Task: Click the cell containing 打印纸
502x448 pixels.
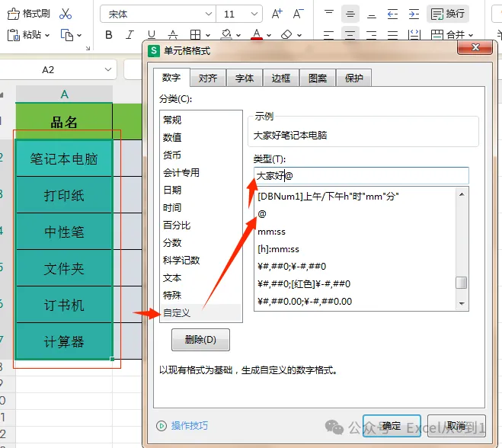Action: tap(64, 195)
